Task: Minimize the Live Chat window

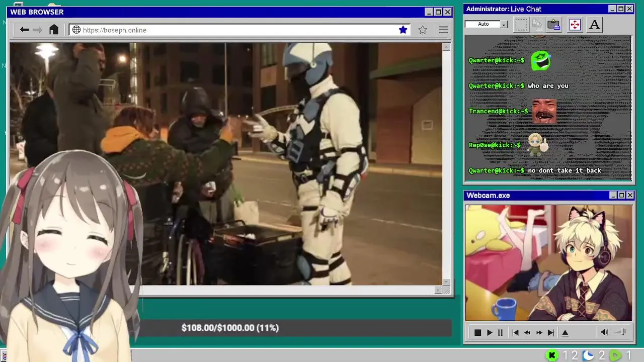Action: (x=612, y=9)
